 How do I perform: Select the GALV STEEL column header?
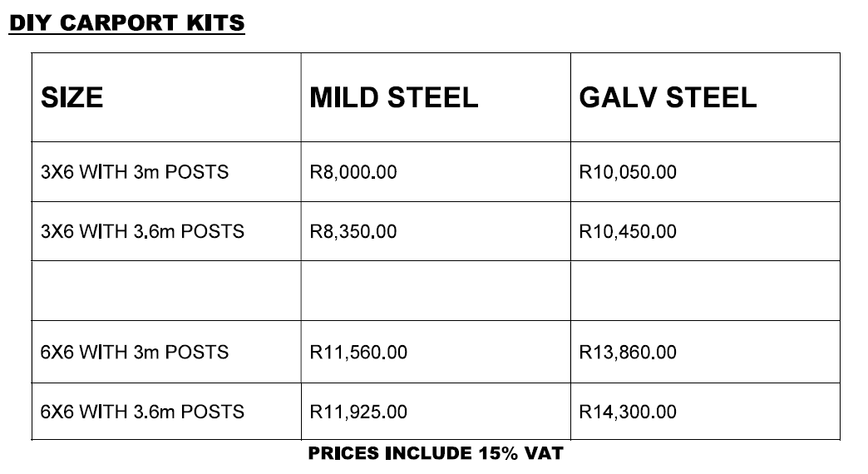668,97
